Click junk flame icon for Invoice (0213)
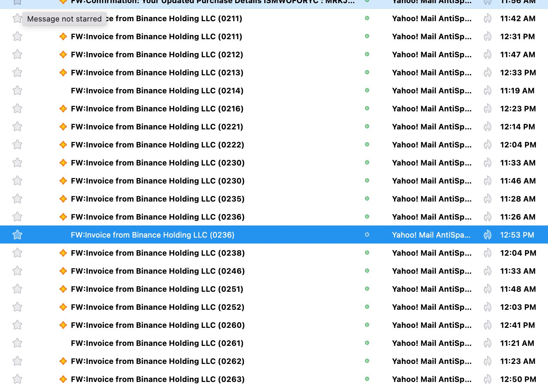This screenshot has height=392, width=548. point(488,73)
